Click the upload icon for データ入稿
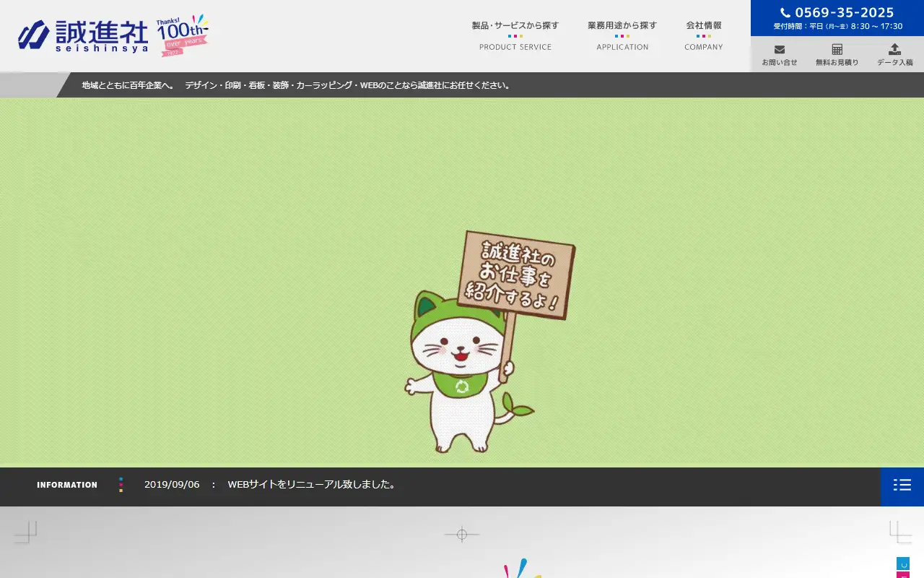 coord(895,49)
